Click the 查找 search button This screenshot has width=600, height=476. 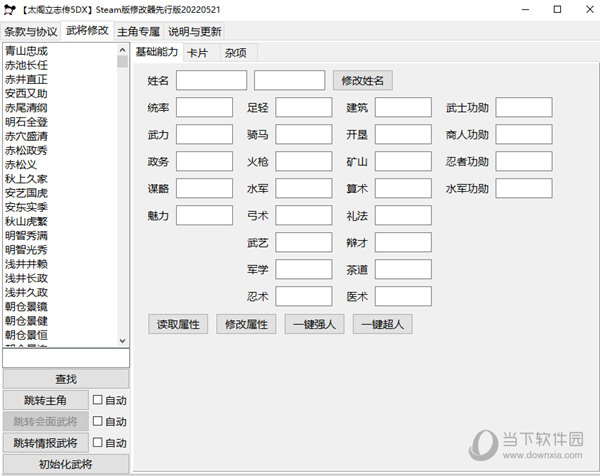coord(66,379)
